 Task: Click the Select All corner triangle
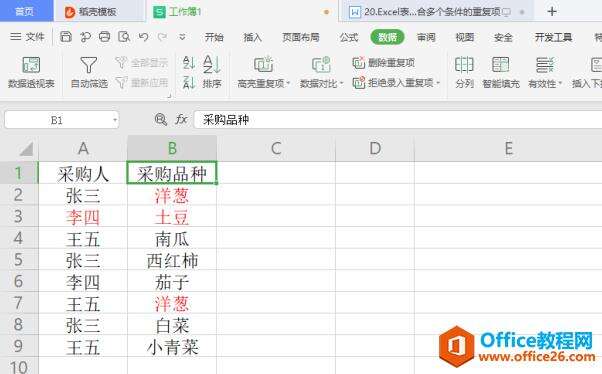(x=26, y=149)
